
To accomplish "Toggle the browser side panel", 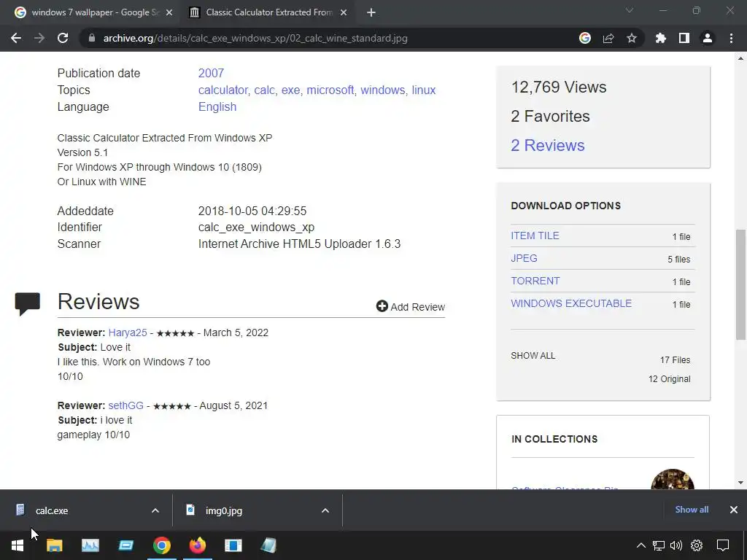I will pyautogui.click(x=684, y=38).
